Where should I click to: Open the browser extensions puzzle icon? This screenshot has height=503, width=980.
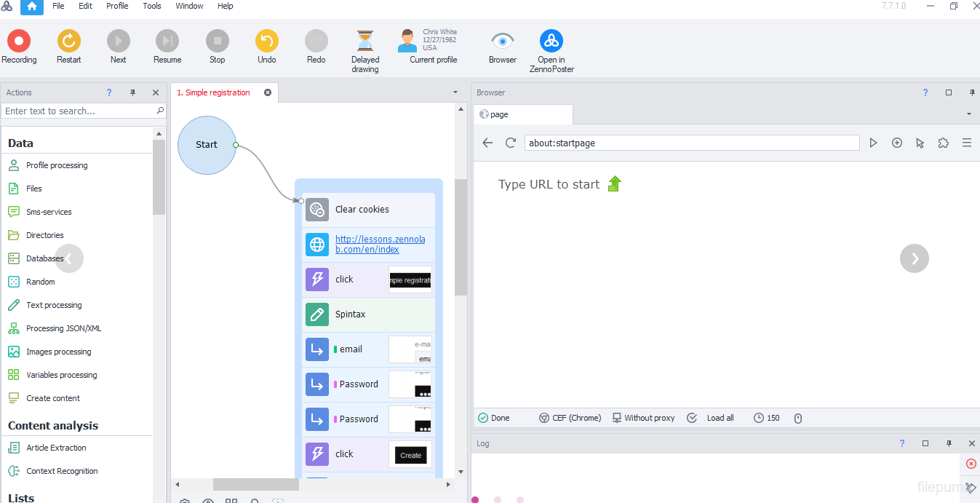point(944,143)
